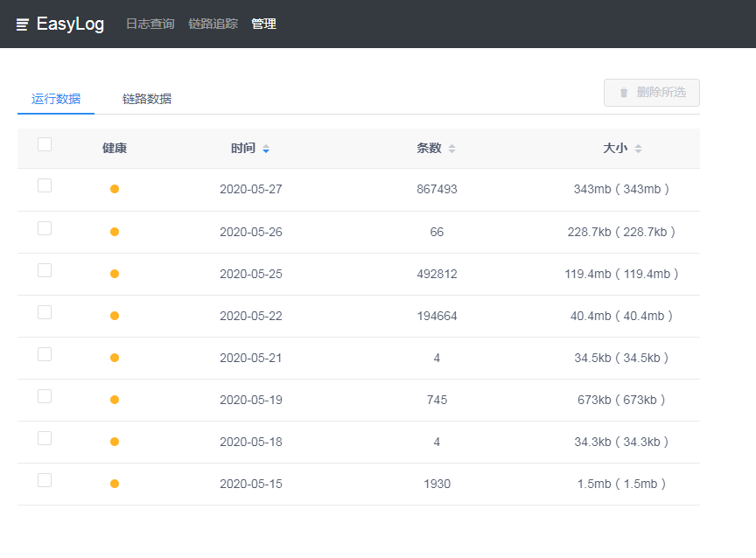The width and height of the screenshot is (756, 558).
Task: Select the 2020-05-25 row checkbox
Action: pyautogui.click(x=45, y=270)
